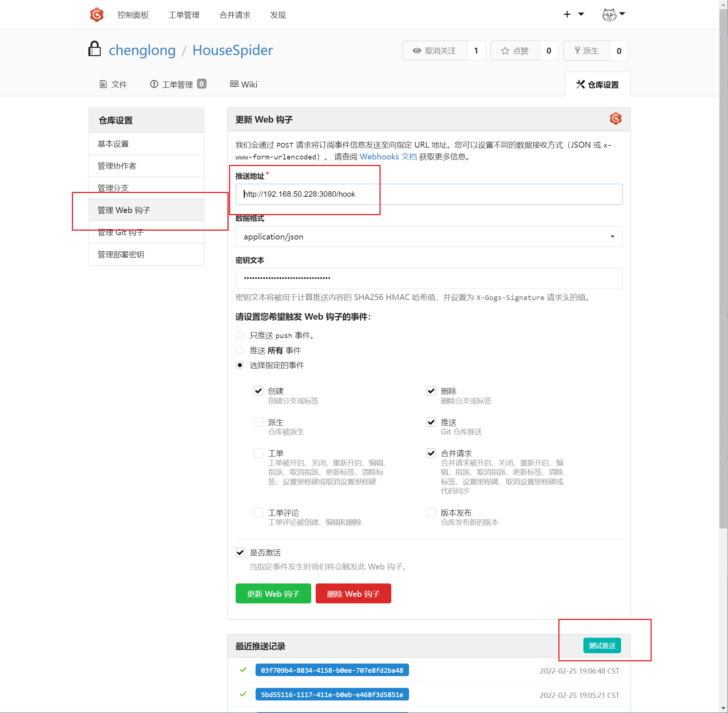Open delivery 03f709b4-8834-4158-b0ee-707e8fd2ba48
This screenshot has width=728, height=713.
pyautogui.click(x=332, y=670)
